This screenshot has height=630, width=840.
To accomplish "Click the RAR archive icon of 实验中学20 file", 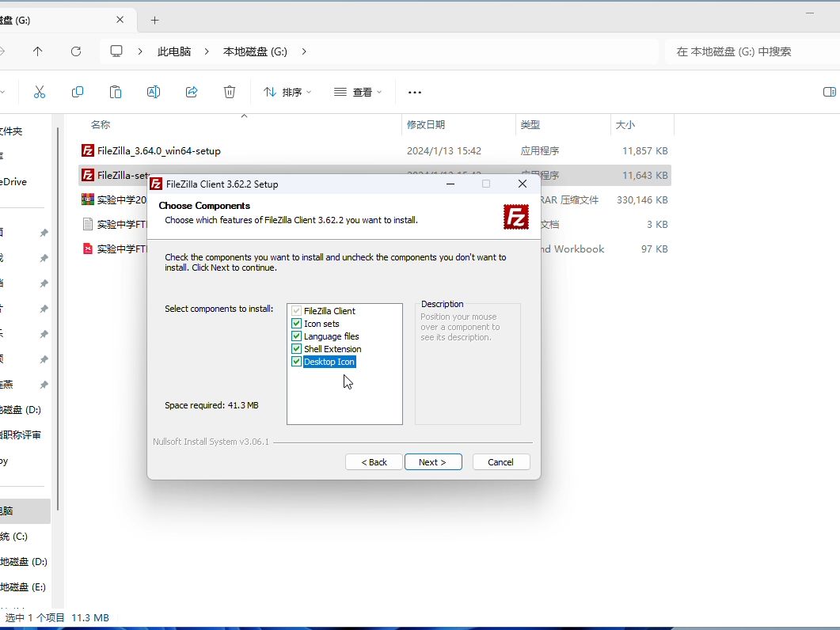I will (88, 199).
